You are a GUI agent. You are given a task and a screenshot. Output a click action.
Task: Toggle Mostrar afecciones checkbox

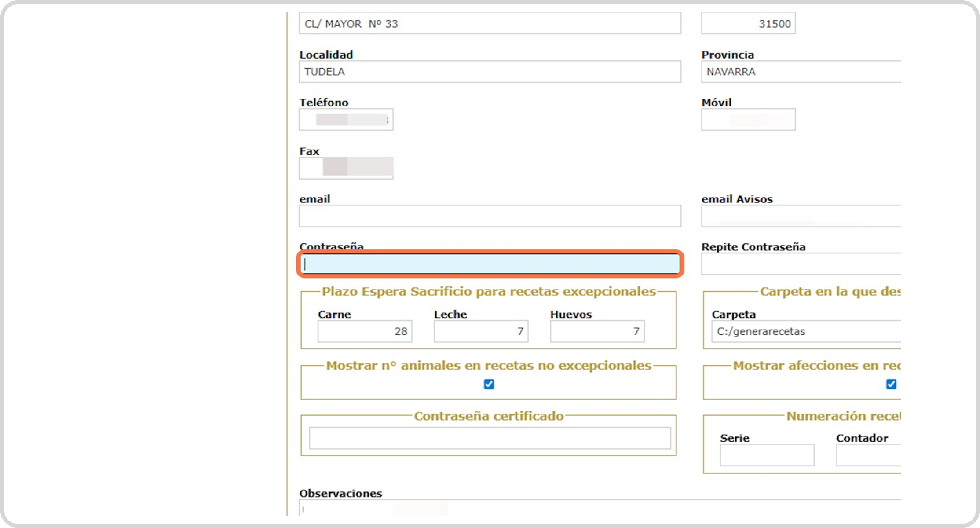pyautogui.click(x=891, y=384)
